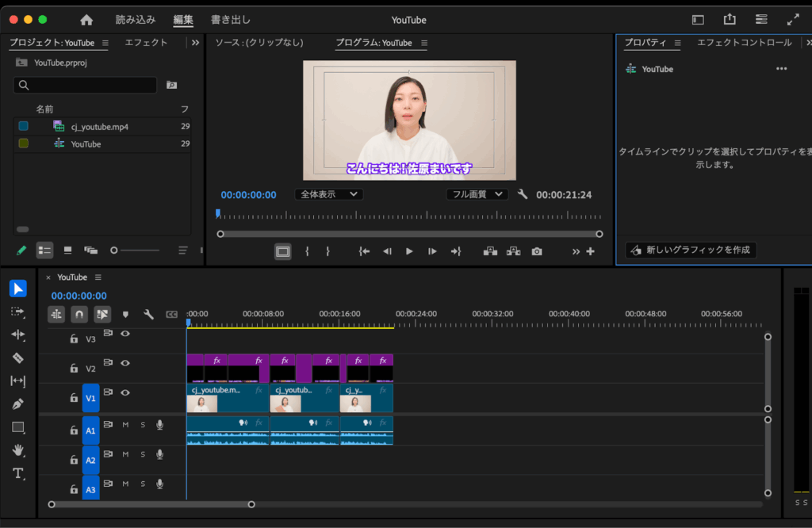Viewport: 812px width, 528px height.
Task: Open the Home screen icon
Action: [86, 20]
